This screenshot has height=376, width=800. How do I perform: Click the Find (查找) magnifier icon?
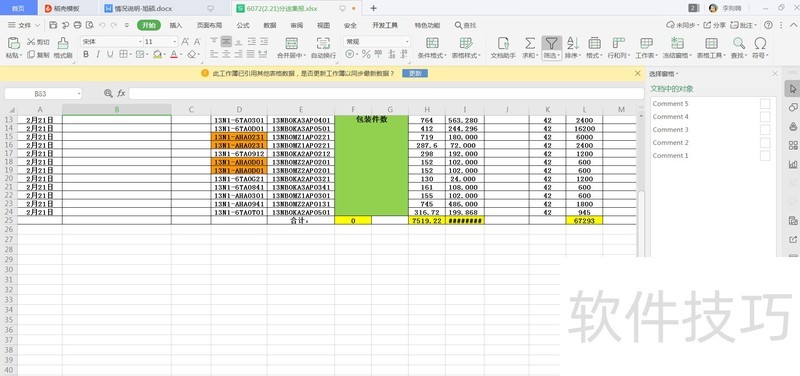(x=739, y=43)
